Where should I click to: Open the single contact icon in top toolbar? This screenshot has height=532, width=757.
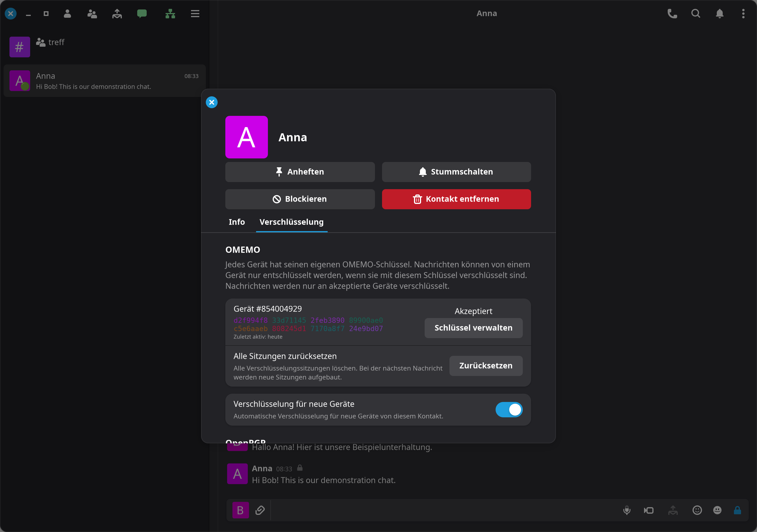(67, 14)
